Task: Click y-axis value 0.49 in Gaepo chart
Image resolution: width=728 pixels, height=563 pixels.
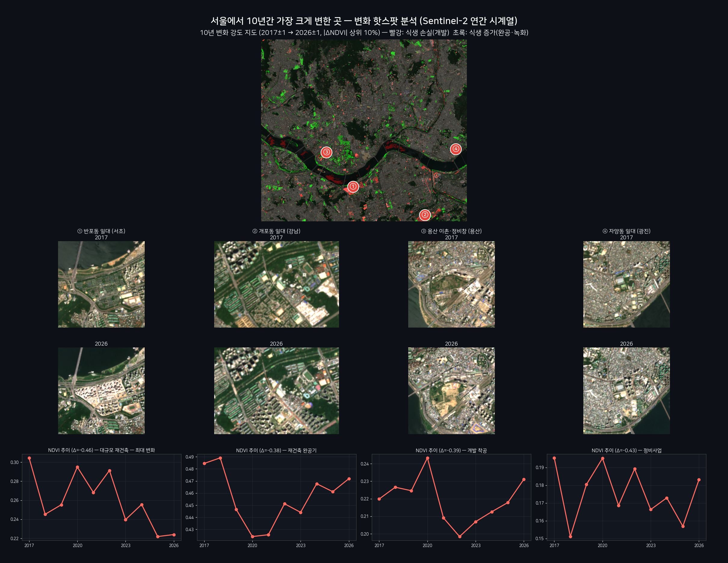Action: point(189,457)
